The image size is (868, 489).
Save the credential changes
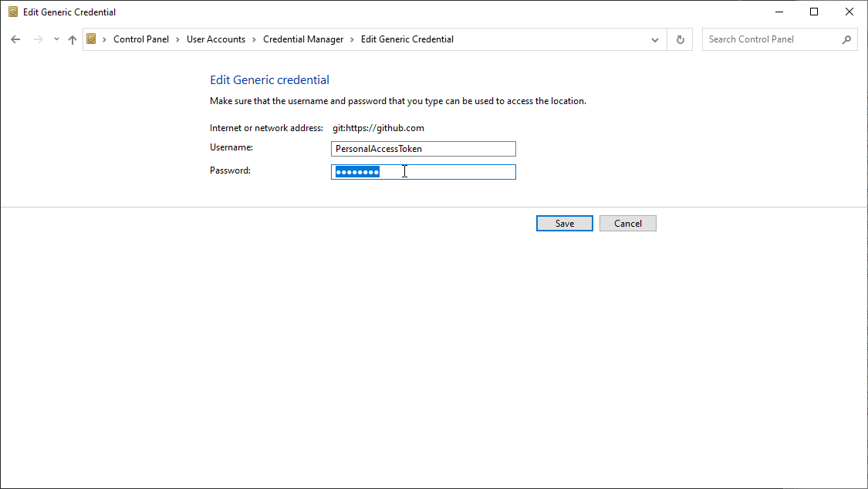[565, 224]
